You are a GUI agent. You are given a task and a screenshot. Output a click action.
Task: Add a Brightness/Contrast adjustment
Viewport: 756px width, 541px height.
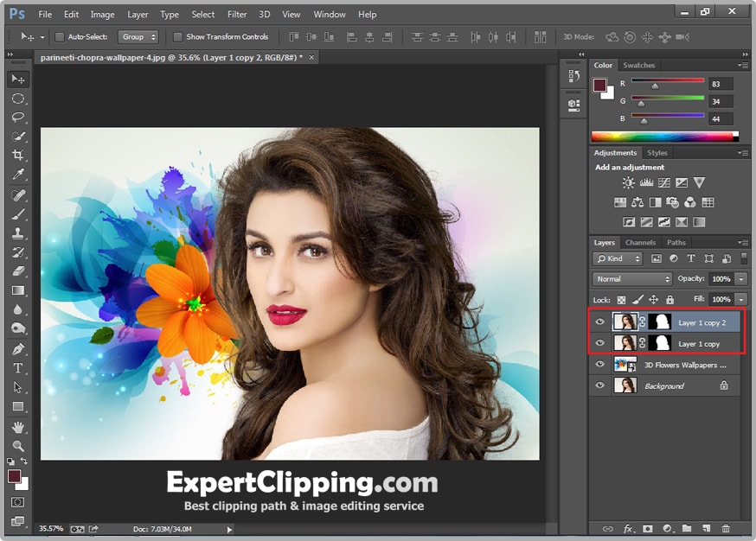[628, 182]
